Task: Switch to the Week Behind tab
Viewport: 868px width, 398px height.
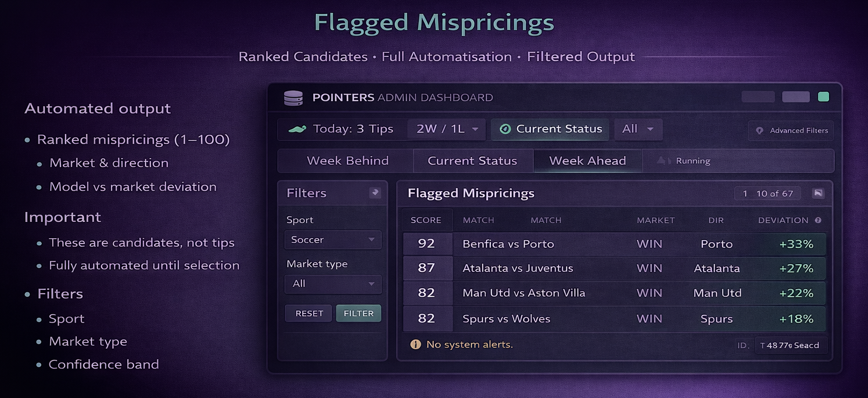Action: [347, 161]
